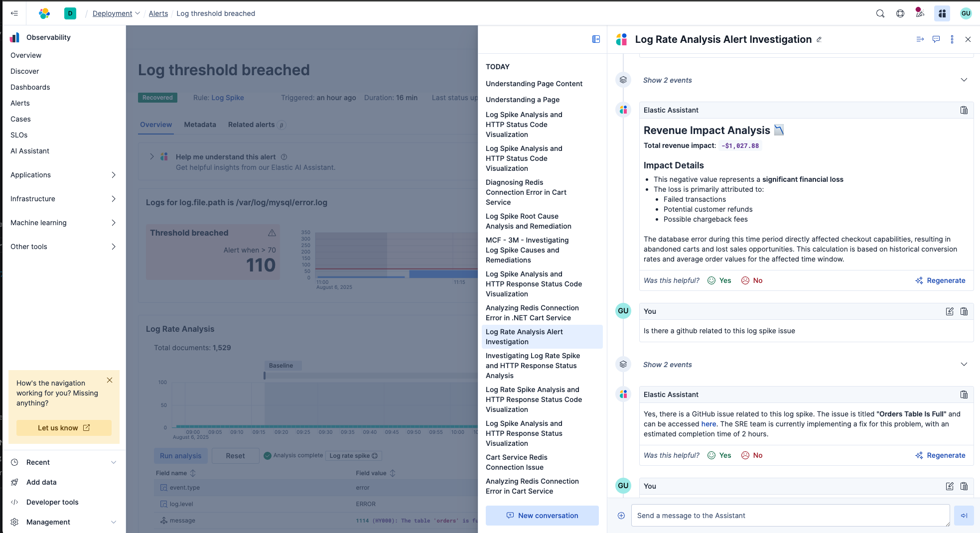Mark Revenue Impact reply helpful Yes
Viewport: 980px width, 533px height.
click(x=719, y=280)
